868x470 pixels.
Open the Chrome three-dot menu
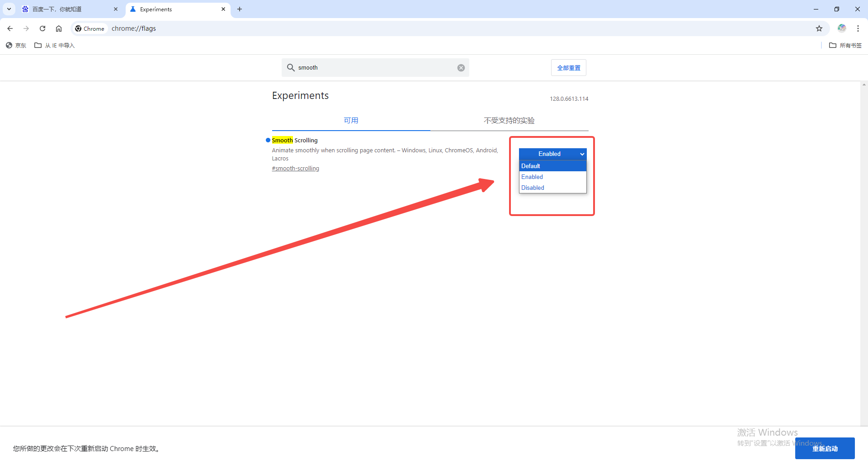coord(858,28)
